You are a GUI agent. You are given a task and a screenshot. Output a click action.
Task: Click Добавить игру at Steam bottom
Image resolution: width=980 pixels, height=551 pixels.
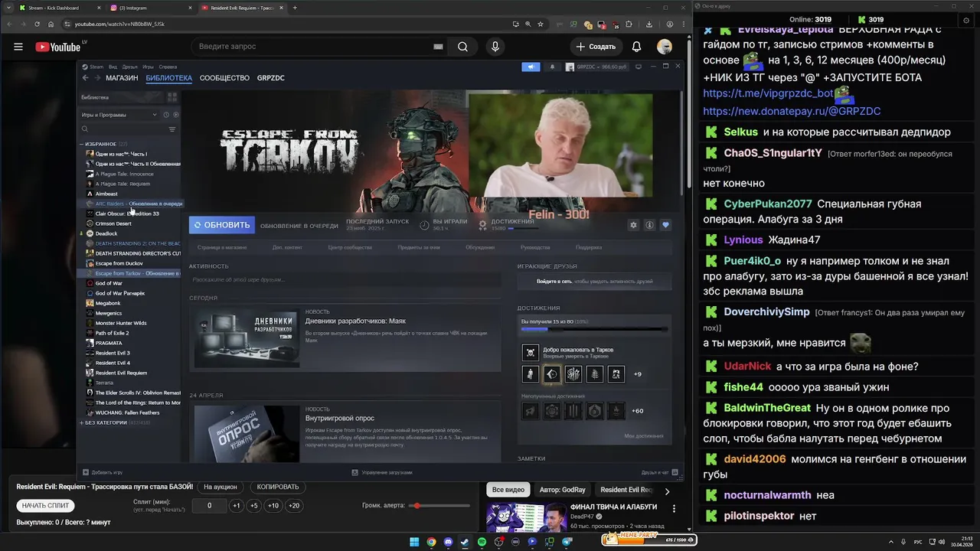click(103, 472)
